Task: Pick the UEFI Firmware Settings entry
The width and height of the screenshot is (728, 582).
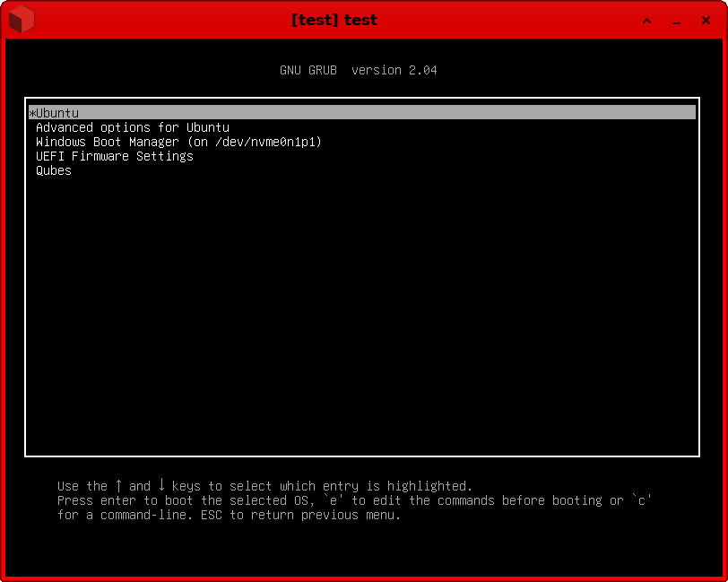Action: pyautogui.click(x=114, y=156)
